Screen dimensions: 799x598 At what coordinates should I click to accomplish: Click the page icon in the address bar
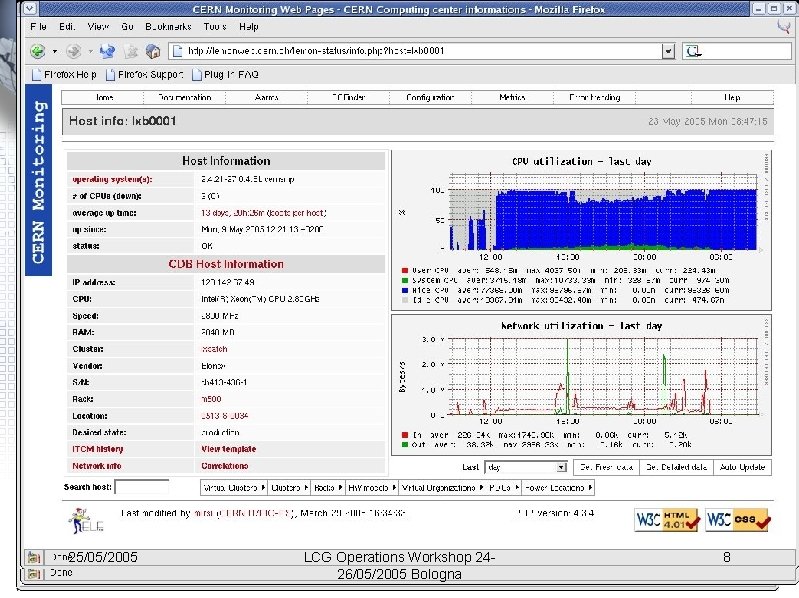[177, 51]
